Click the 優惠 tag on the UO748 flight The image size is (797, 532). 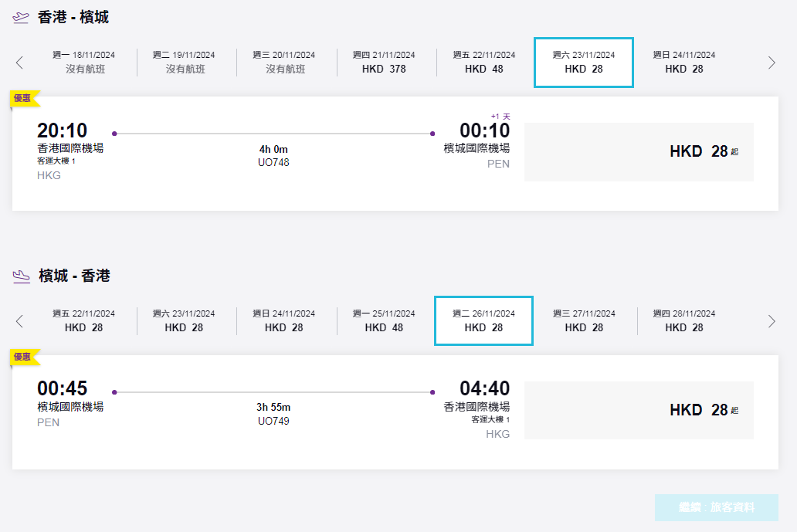(x=23, y=99)
